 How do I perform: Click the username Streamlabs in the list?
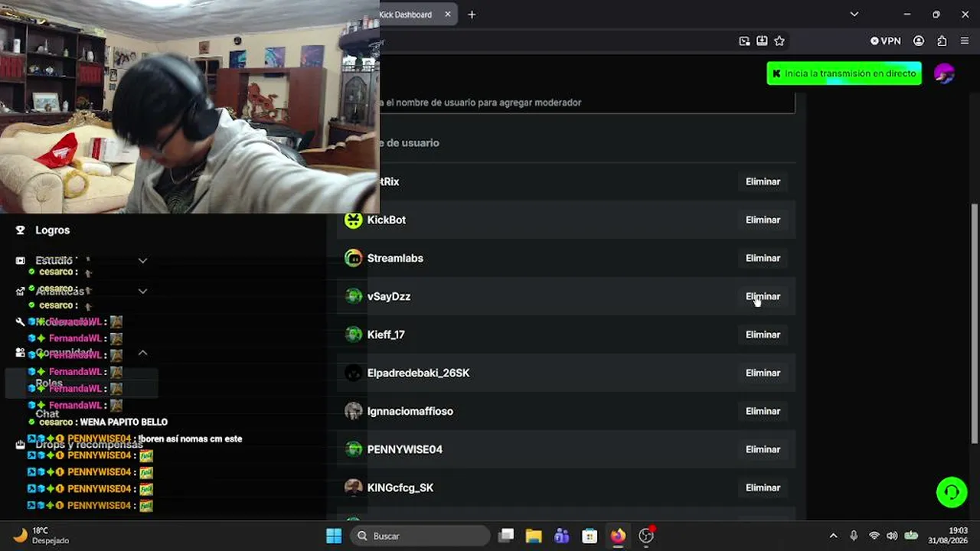[395, 258]
